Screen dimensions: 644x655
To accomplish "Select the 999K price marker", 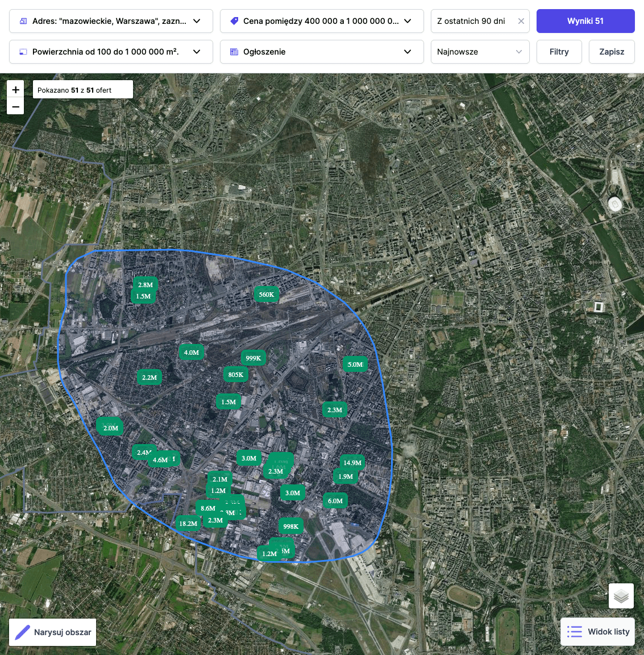I will tap(253, 358).
